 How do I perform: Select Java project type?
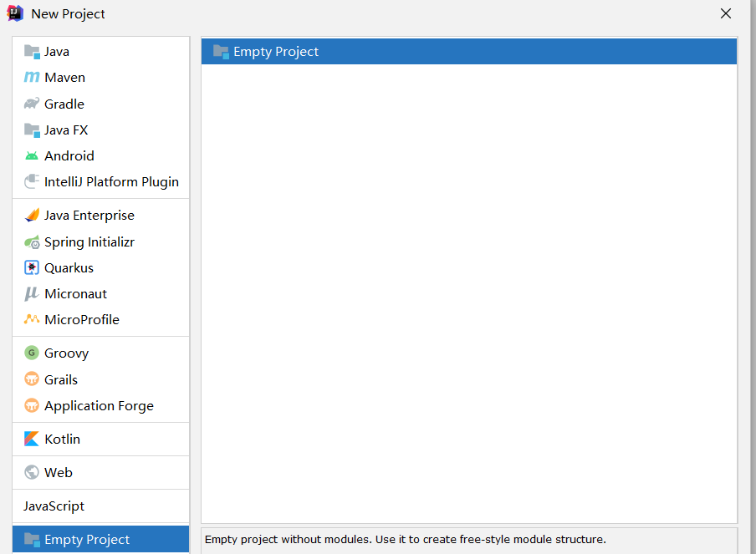[x=100, y=52]
